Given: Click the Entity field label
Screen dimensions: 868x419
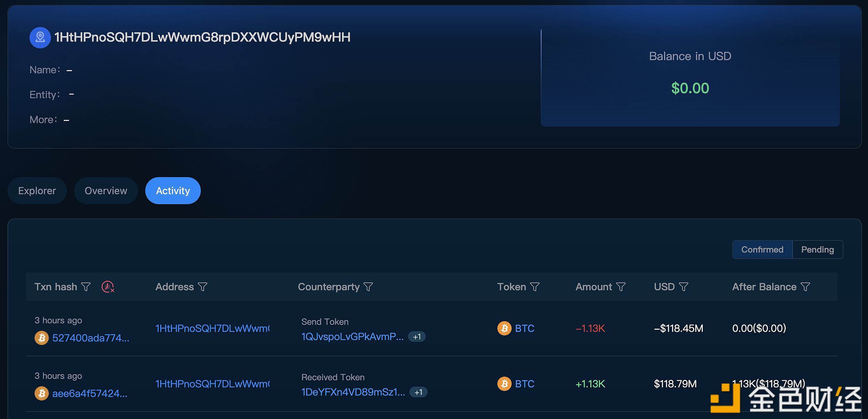Looking at the screenshot, I should click(45, 95).
